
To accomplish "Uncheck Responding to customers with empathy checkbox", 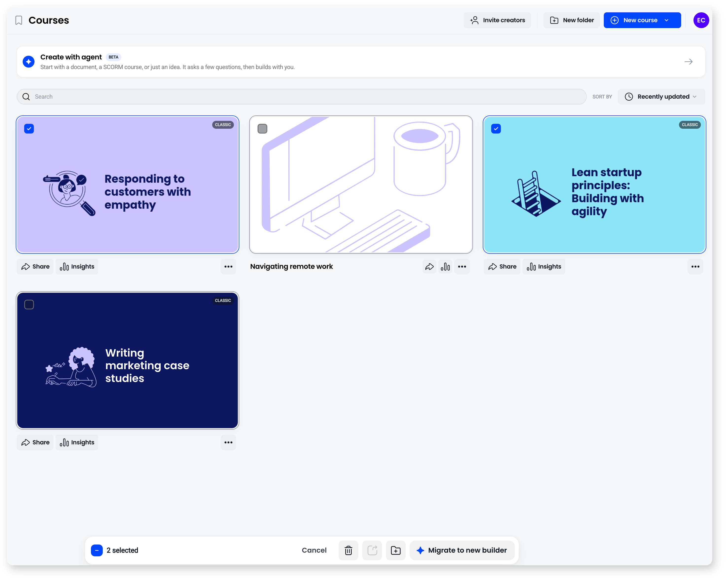I will (29, 129).
